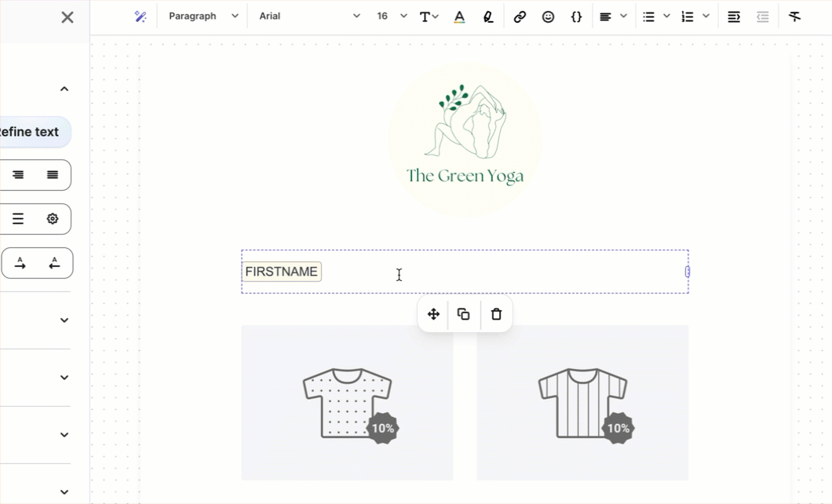Set text alignment to justify

tap(53, 175)
